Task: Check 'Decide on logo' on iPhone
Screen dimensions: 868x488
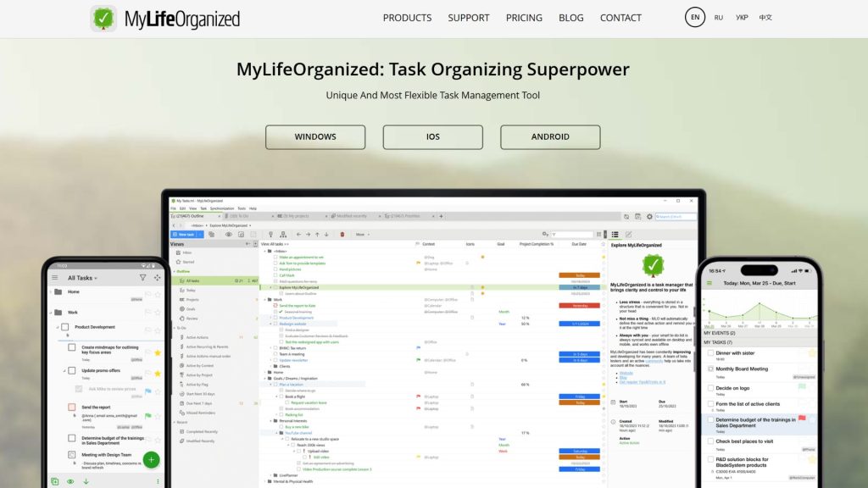Action: tap(711, 388)
